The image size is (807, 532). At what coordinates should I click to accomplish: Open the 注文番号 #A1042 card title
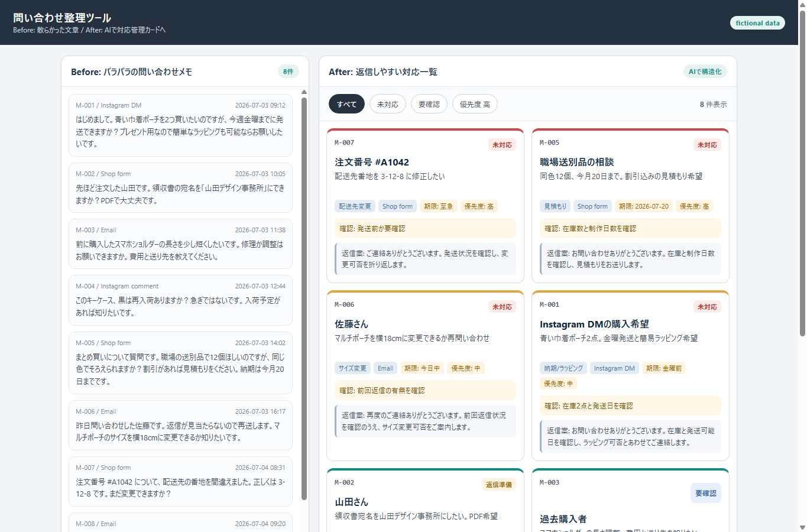coord(372,162)
